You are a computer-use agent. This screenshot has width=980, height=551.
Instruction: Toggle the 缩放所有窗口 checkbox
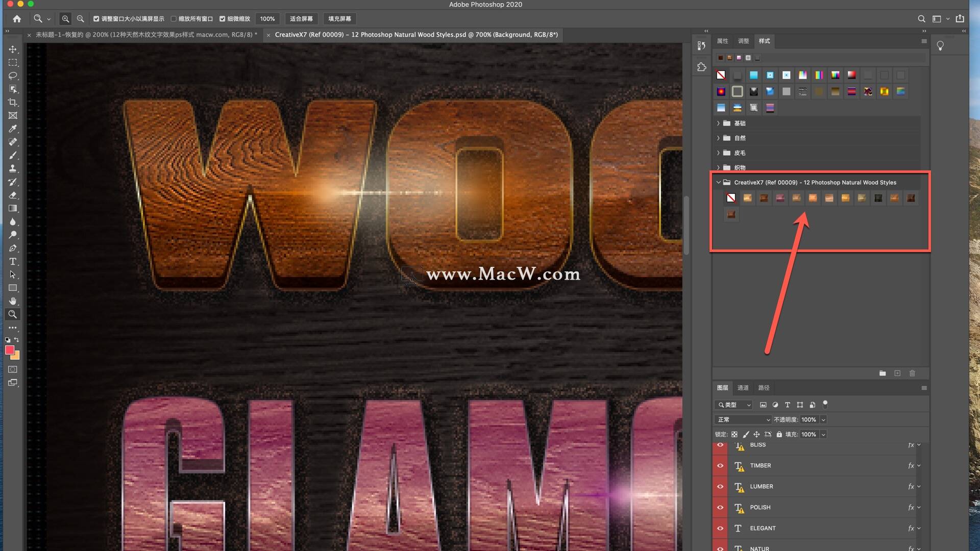174,19
